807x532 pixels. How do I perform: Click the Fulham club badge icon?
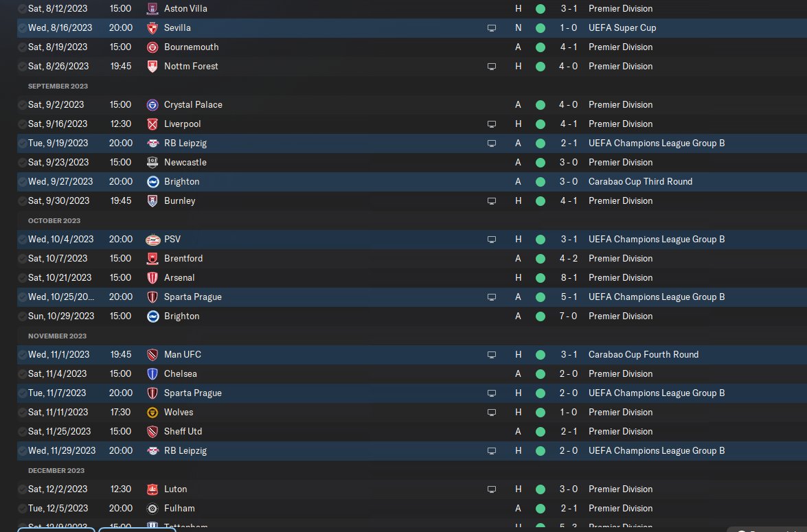point(152,509)
